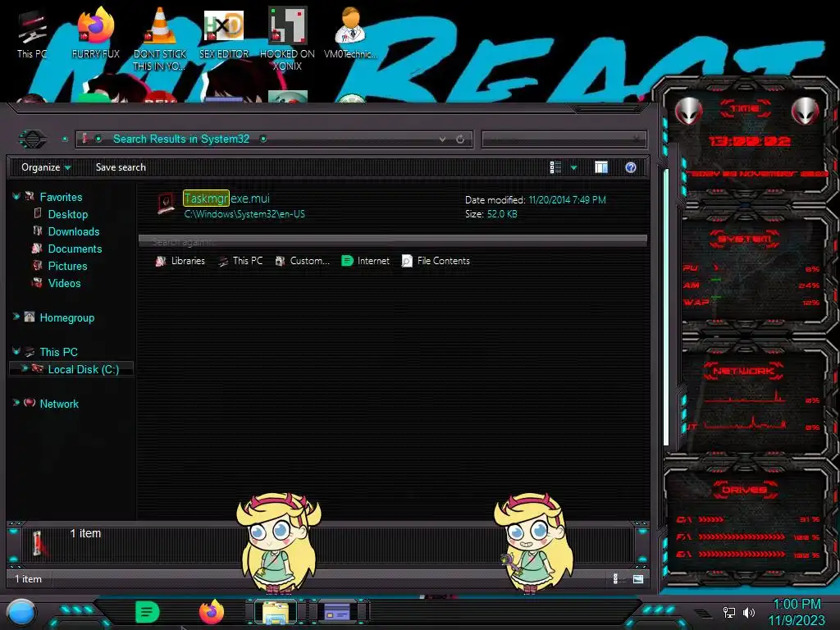This screenshot has width=840, height=630.
Task: Expand Local Disk (C:) node
Action: (24, 368)
